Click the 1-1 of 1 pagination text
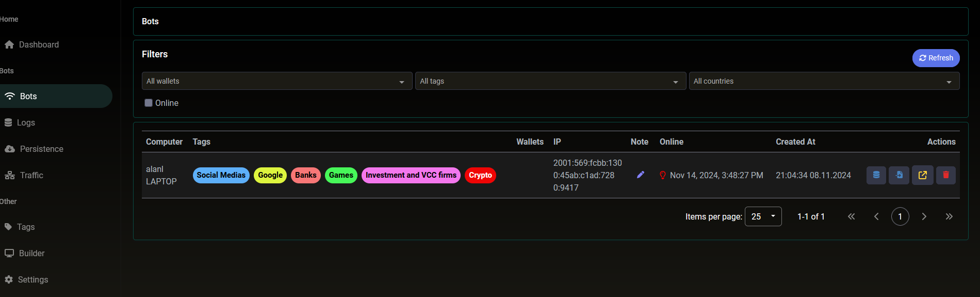Image resolution: width=980 pixels, height=297 pixels. click(811, 216)
